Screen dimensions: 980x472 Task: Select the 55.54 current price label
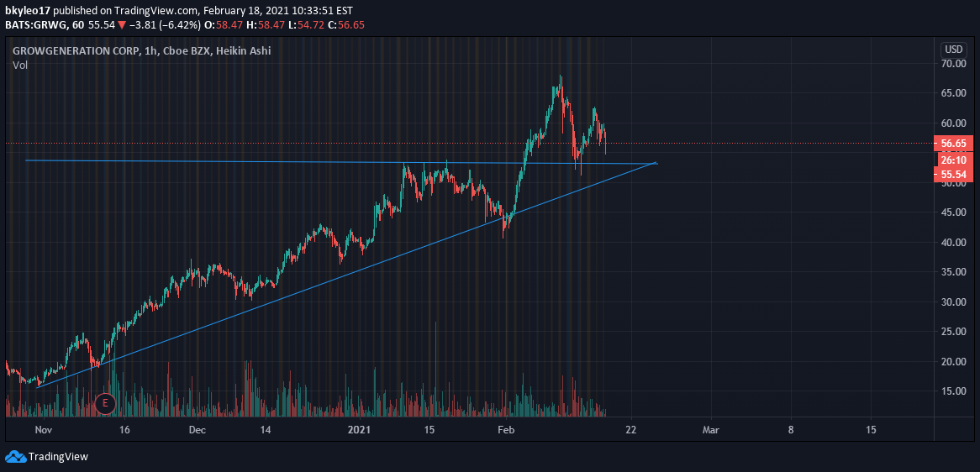click(x=956, y=174)
